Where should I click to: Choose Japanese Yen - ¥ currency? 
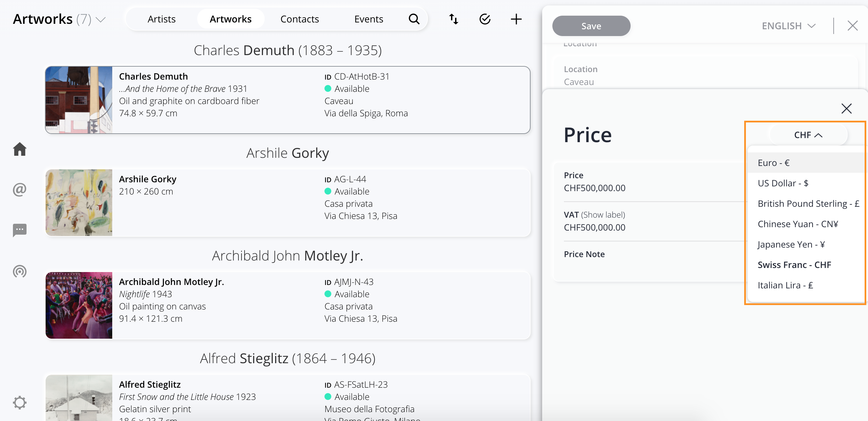point(807,244)
